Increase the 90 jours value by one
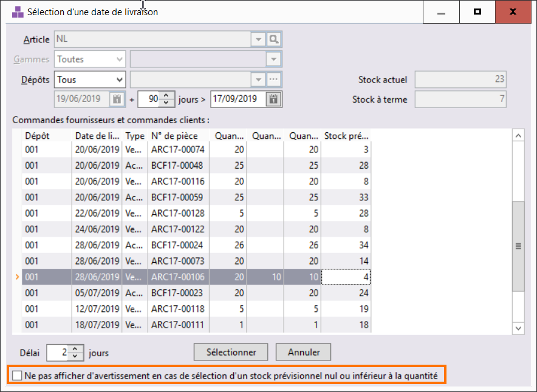The height and width of the screenshot is (392, 537). (x=166, y=95)
